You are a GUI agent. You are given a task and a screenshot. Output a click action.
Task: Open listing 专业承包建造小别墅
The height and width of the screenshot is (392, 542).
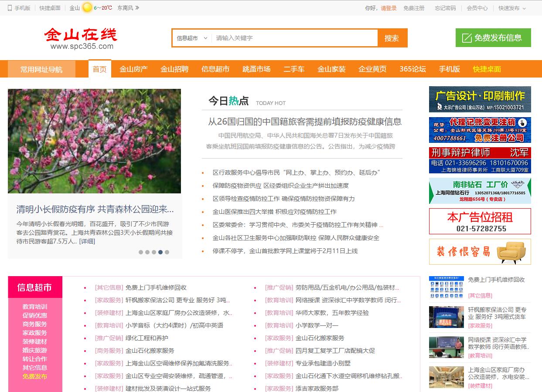pyautogui.click(x=323, y=363)
